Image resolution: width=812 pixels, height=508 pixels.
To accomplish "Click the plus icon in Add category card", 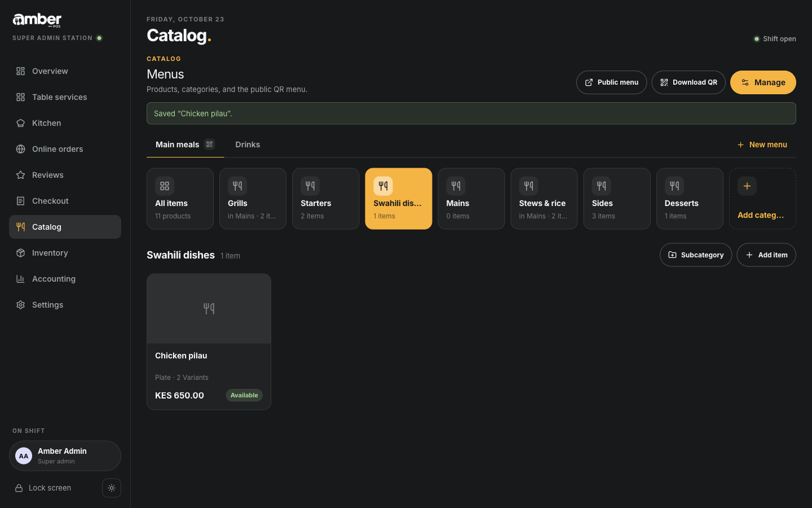I will [x=747, y=186].
